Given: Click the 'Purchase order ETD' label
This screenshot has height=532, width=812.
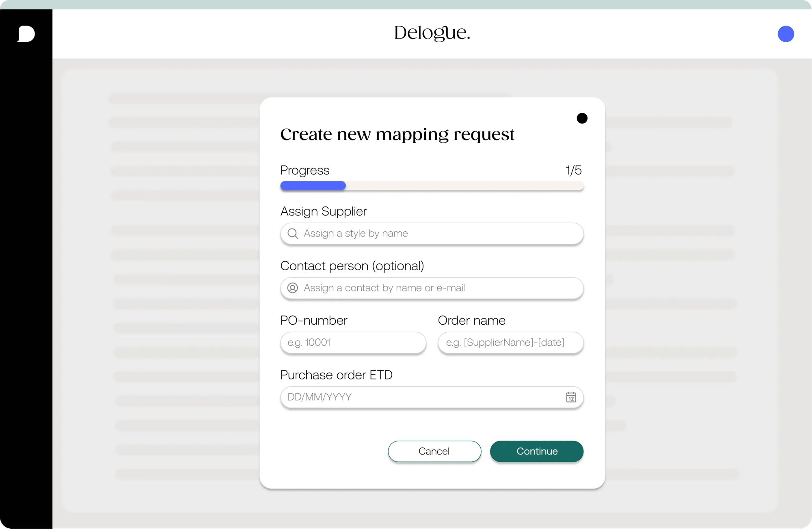Looking at the screenshot, I should (x=336, y=375).
